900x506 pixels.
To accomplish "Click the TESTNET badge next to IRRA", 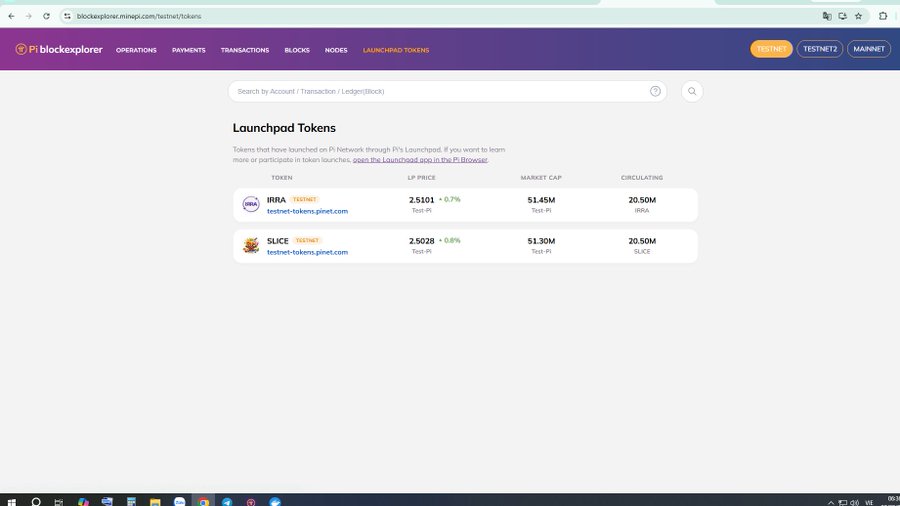I will pyautogui.click(x=304, y=200).
